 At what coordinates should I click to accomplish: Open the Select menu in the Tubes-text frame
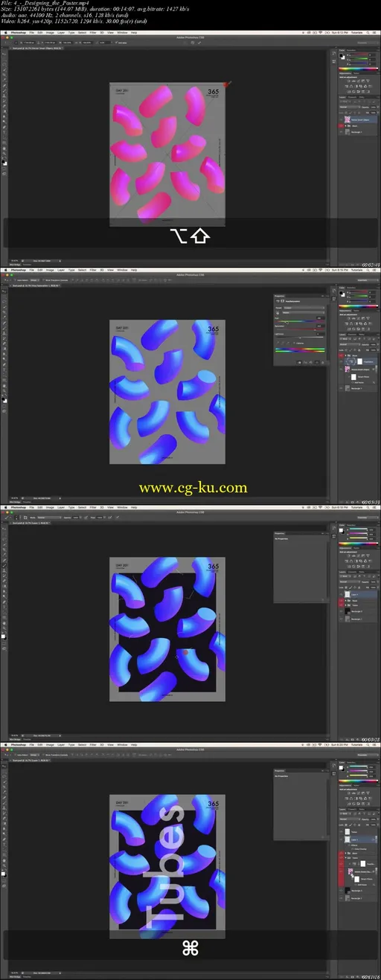[x=82, y=745]
